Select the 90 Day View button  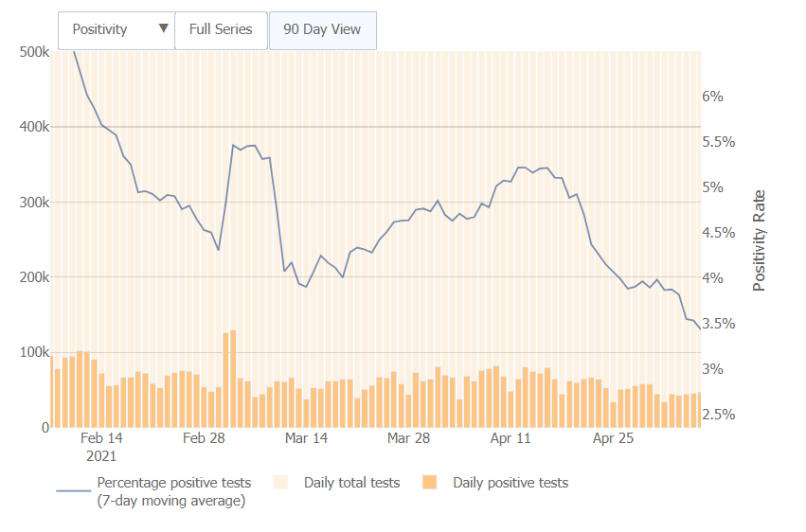coord(322,29)
